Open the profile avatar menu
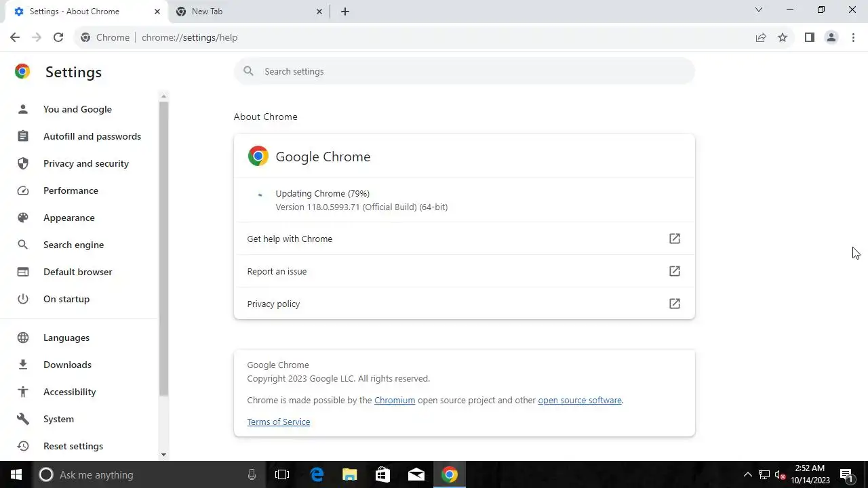Image resolution: width=868 pixels, height=488 pixels. click(831, 37)
